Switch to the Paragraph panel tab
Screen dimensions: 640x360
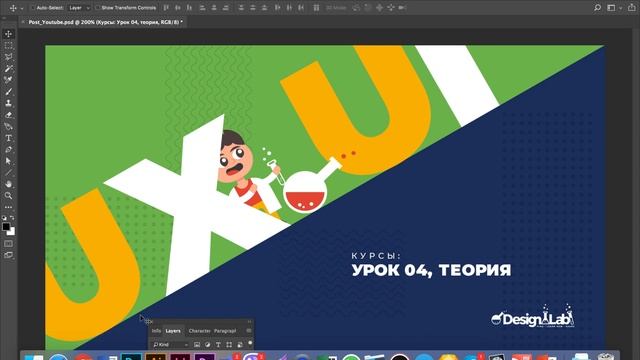225,331
